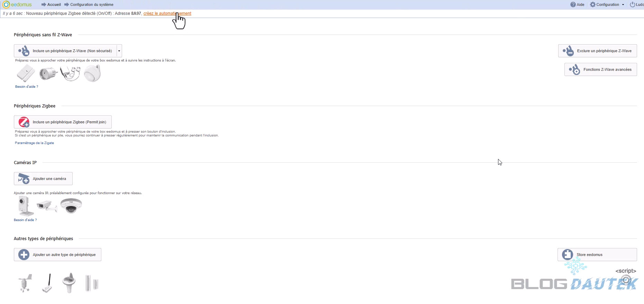The image size is (644, 304).
Task: Open the Store eedomus button
Action: (597, 255)
